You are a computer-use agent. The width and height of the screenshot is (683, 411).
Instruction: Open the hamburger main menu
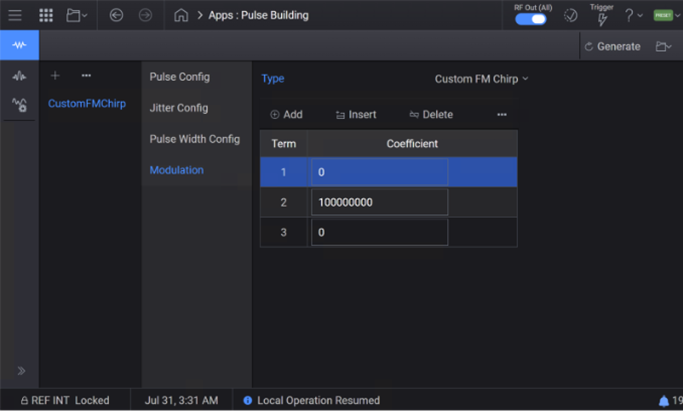pos(15,15)
